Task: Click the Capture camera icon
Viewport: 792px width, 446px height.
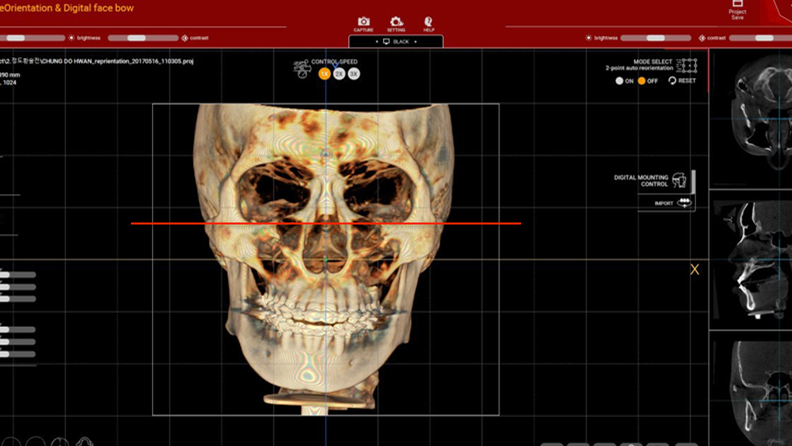Action: (363, 22)
